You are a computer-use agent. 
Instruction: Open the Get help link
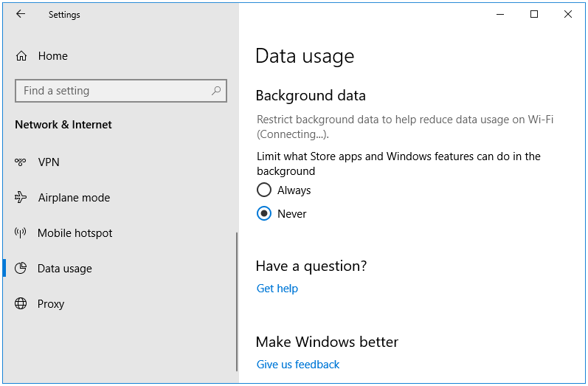pos(277,289)
